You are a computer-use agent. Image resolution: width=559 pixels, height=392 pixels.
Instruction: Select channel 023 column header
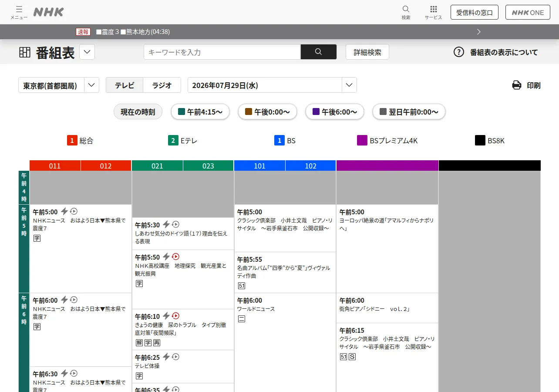[208, 166]
